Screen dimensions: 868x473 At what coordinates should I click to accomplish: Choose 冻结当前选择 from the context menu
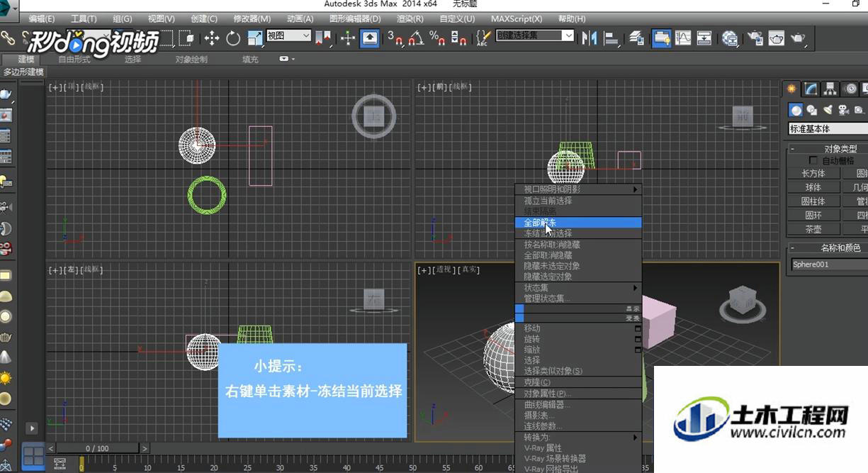578,233
